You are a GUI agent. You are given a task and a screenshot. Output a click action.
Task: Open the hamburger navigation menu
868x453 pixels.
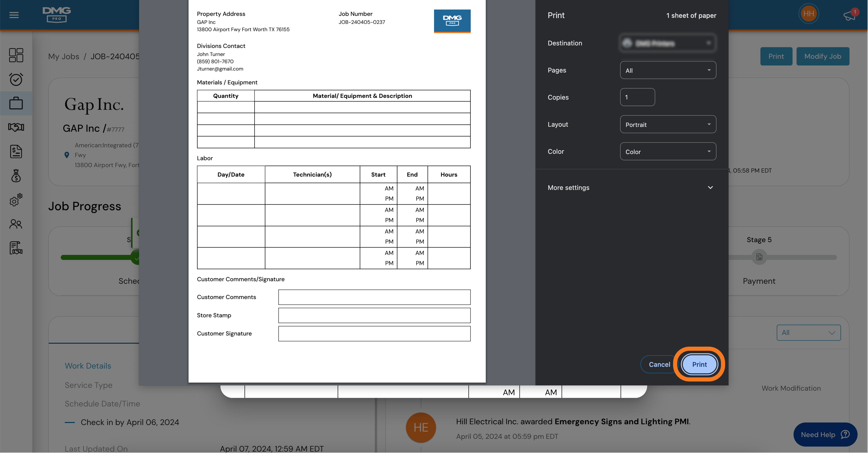(x=14, y=15)
